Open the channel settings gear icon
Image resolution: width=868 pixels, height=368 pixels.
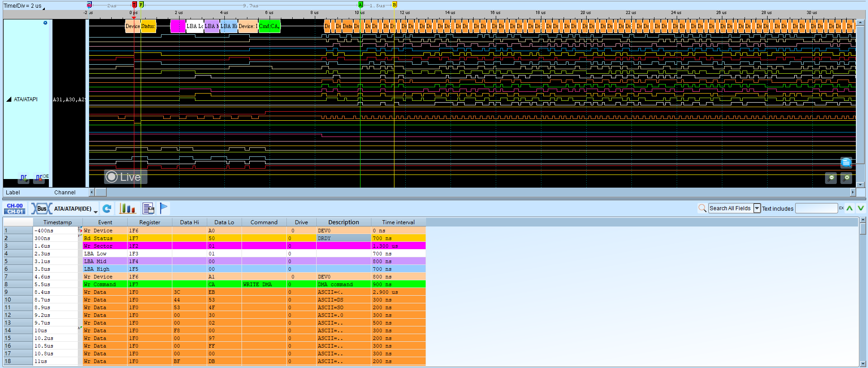point(45,23)
